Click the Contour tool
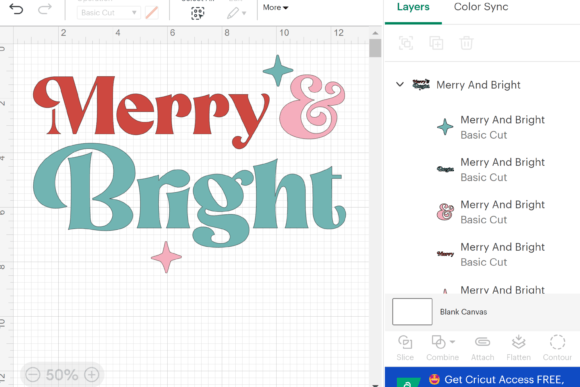Viewport: 580px width, 387px height. 557,348
